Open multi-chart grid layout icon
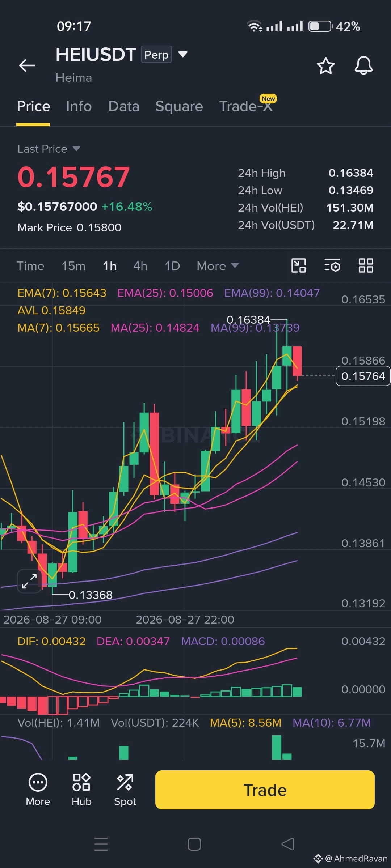391x868 pixels. 366,266
